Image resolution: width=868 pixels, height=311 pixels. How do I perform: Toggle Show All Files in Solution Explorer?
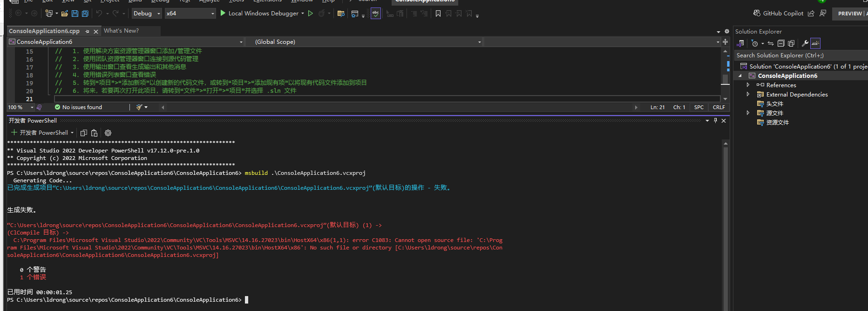coord(791,43)
